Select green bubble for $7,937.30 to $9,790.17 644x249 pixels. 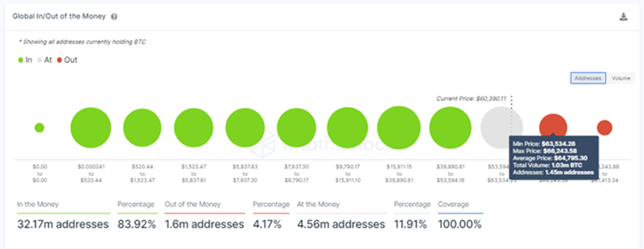296,128
